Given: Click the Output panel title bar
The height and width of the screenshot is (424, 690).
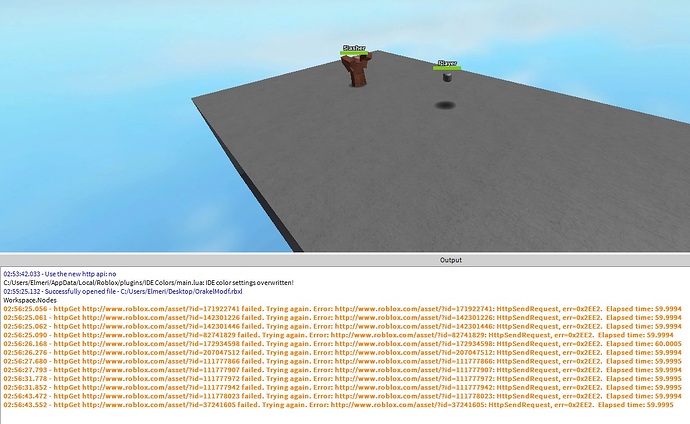Looking at the screenshot, I should pos(345,260).
